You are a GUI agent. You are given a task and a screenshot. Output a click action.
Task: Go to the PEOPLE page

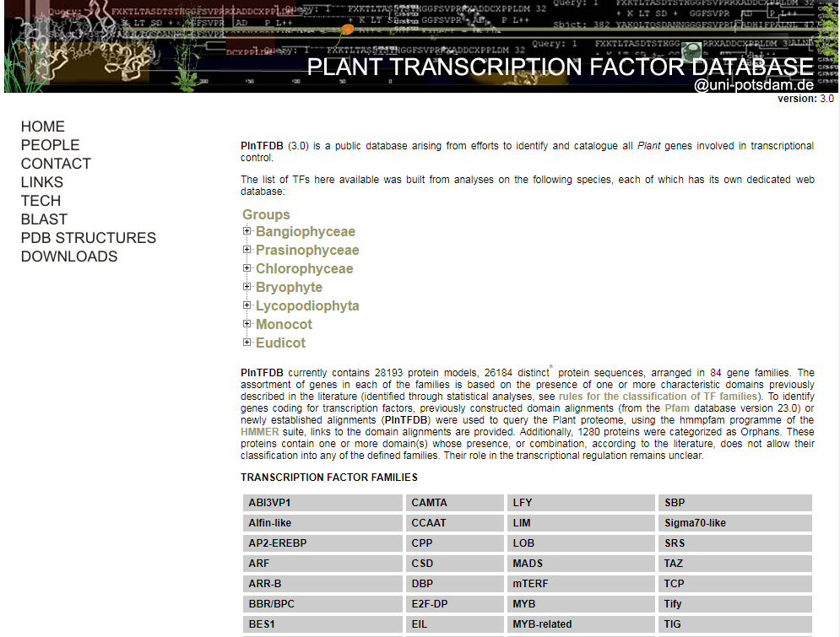pos(51,145)
